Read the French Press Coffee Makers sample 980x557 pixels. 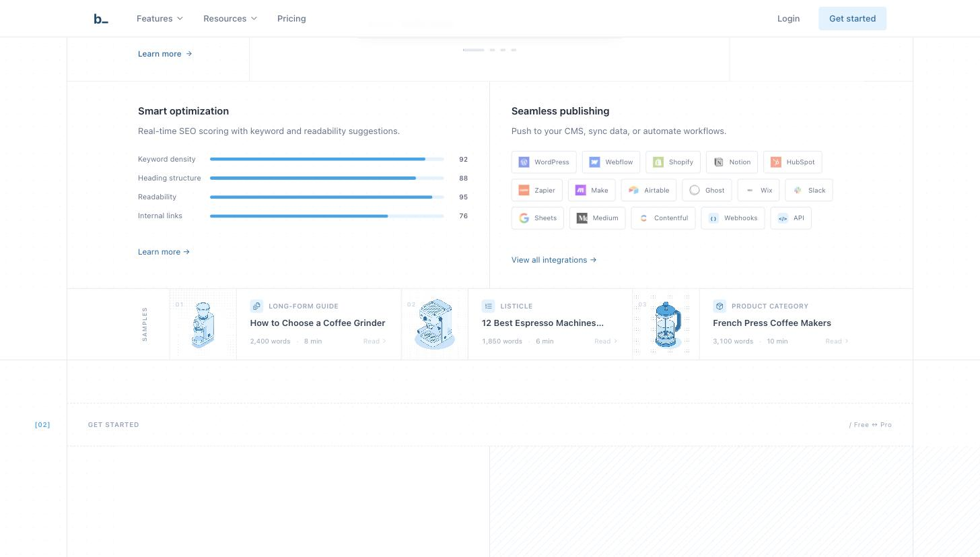coord(837,341)
